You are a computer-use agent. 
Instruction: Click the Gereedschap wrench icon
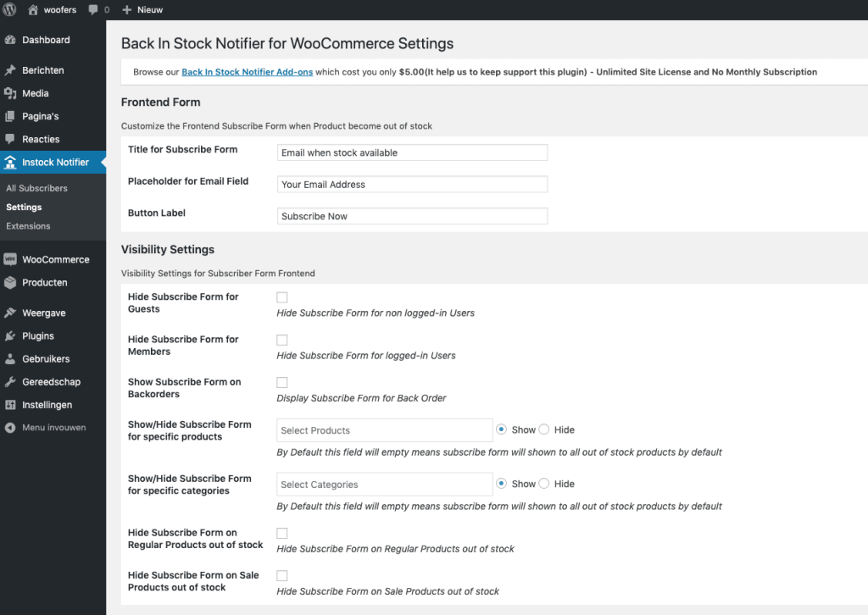point(10,381)
